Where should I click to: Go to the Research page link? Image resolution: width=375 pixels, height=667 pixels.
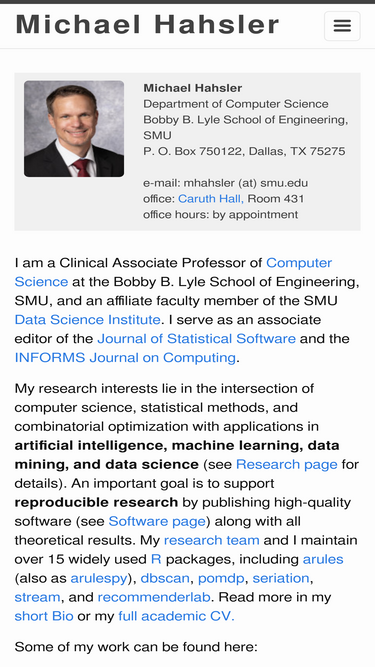[x=287, y=464]
